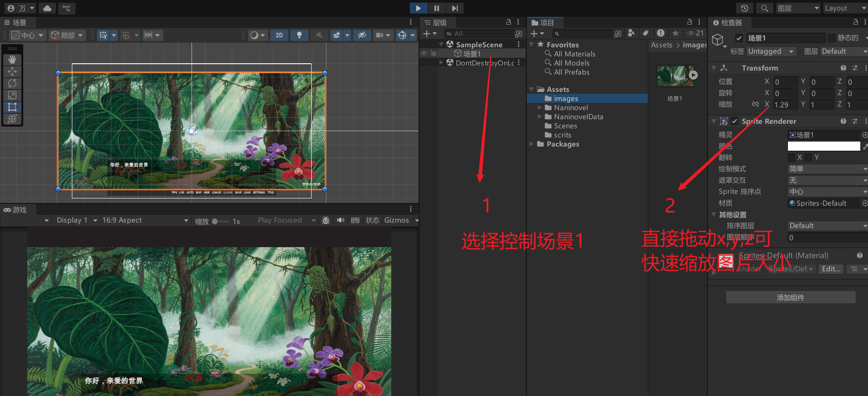The width and height of the screenshot is (868, 396).
Task: Toggle the game view bug debug icon
Action: click(326, 220)
